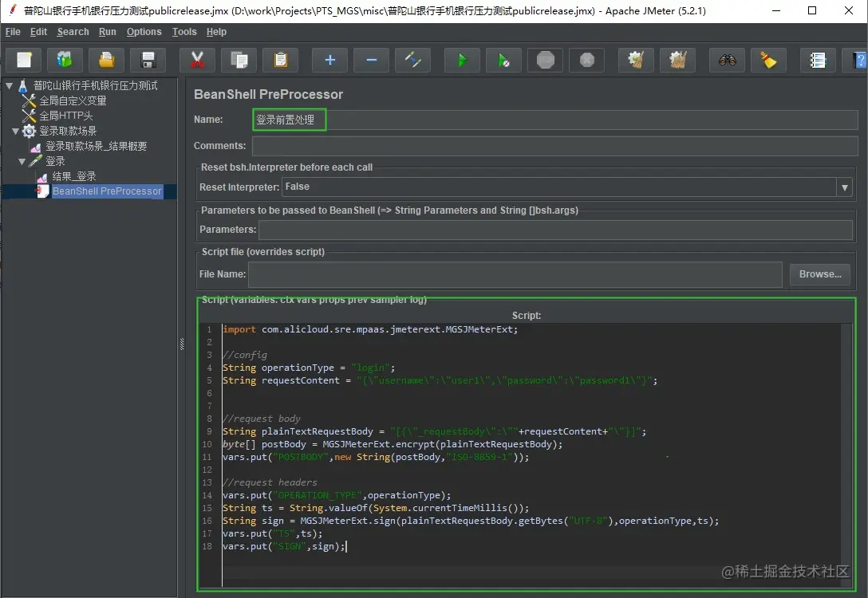Click the Parameters input field

555,230
